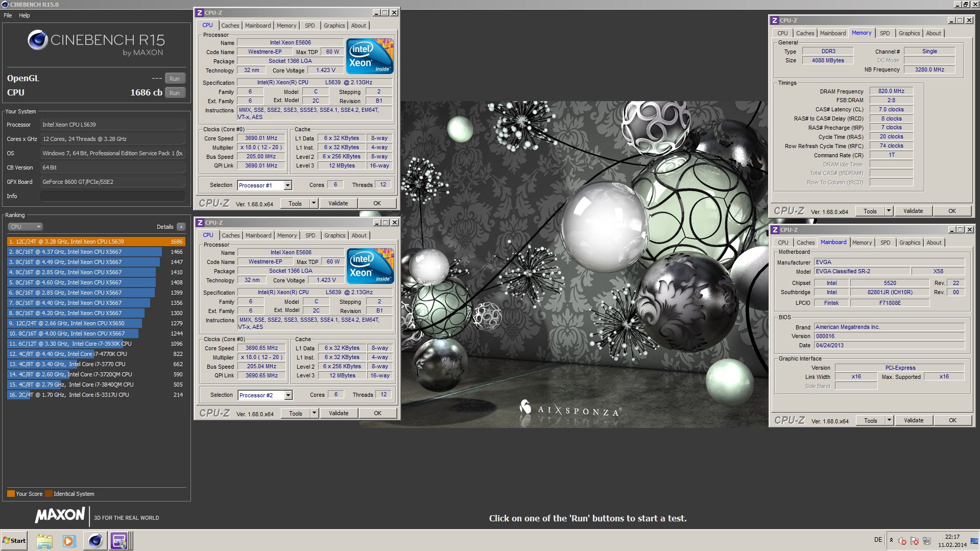Click motherboard model EVGA Classified SR-2
980x551 pixels.
[x=862, y=271]
